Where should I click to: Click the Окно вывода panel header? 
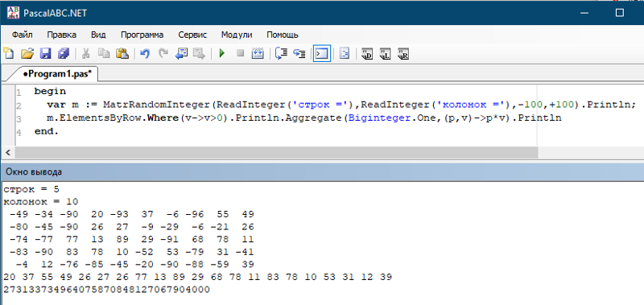pyautogui.click(x=322, y=171)
